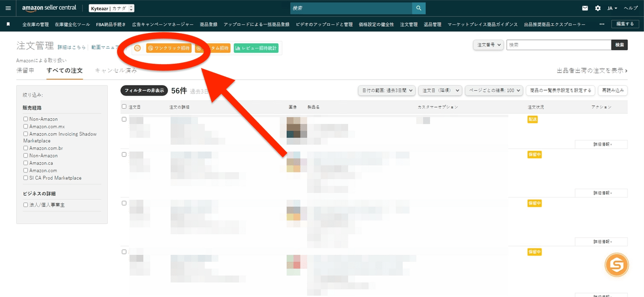Click the order search text field

click(x=558, y=45)
